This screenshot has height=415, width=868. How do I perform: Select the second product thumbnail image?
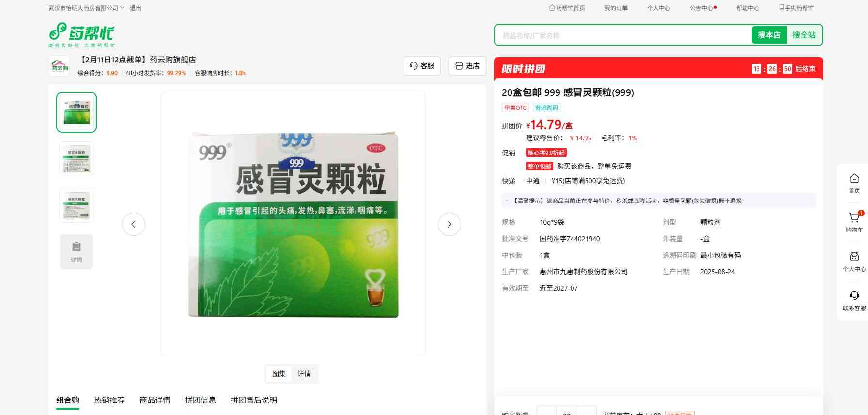tap(77, 159)
